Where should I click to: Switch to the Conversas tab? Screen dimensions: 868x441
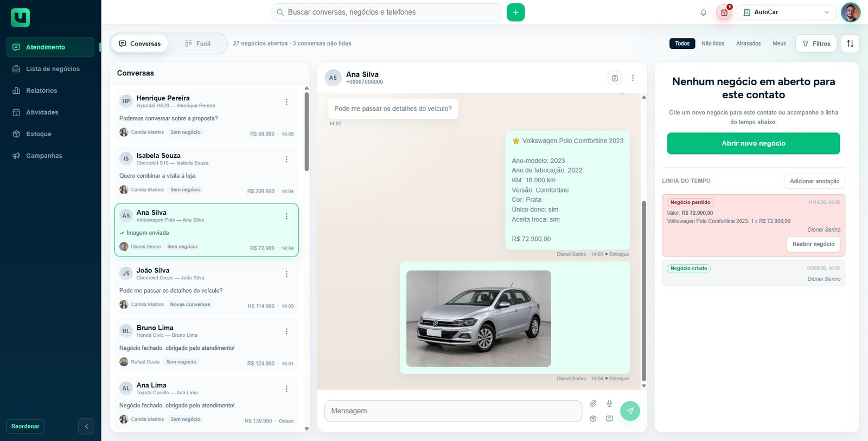coord(140,43)
